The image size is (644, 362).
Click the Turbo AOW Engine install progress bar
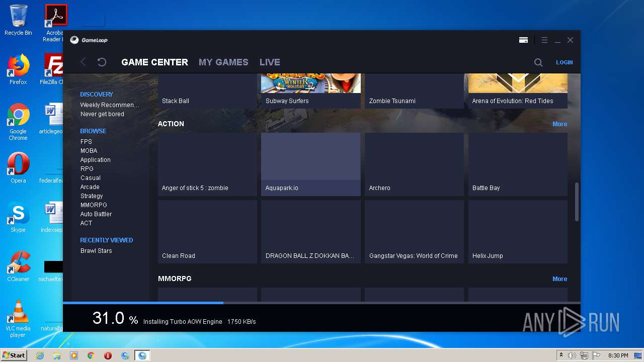[321, 303]
